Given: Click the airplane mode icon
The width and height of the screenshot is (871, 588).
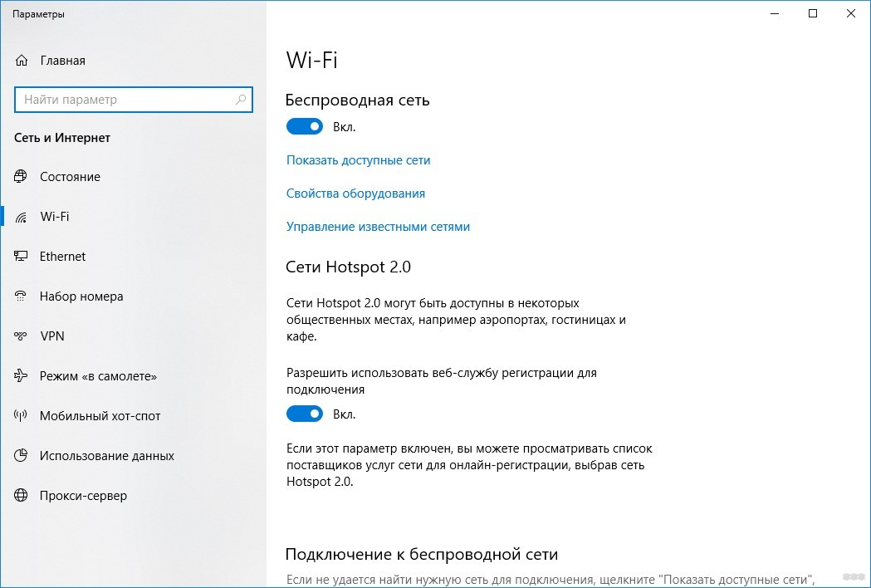Looking at the screenshot, I should pyautogui.click(x=21, y=375).
